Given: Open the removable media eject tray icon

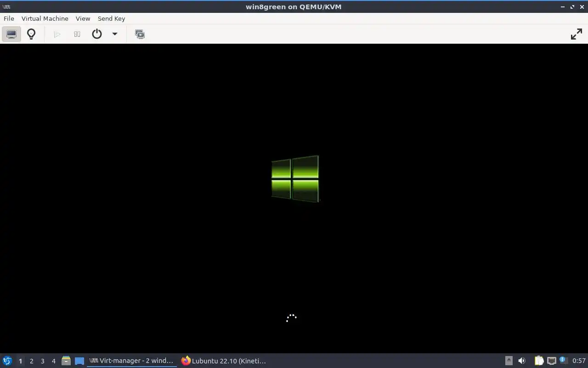Looking at the screenshot, I should click(509, 361).
